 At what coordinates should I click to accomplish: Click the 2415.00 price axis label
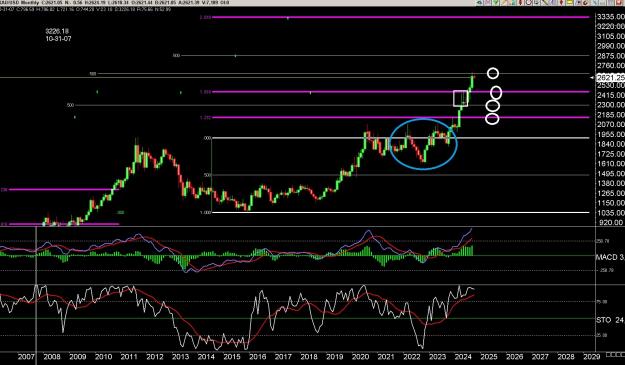point(610,95)
